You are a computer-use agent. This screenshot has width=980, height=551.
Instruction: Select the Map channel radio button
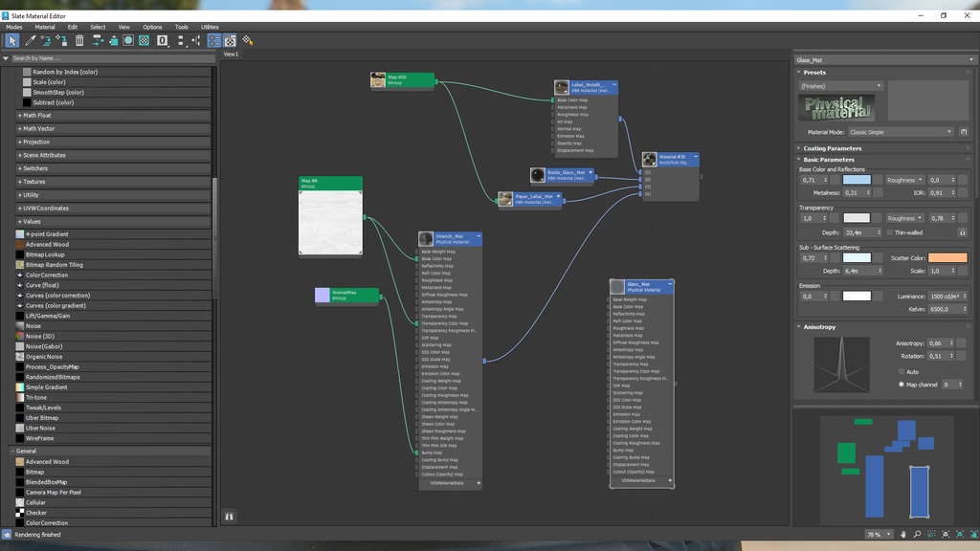coord(902,384)
